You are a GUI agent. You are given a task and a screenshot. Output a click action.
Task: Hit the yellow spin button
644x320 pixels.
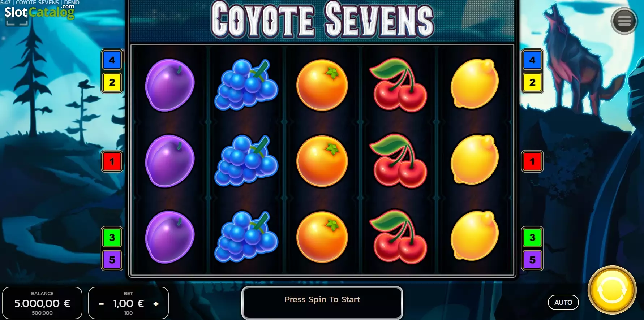pos(612,290)
